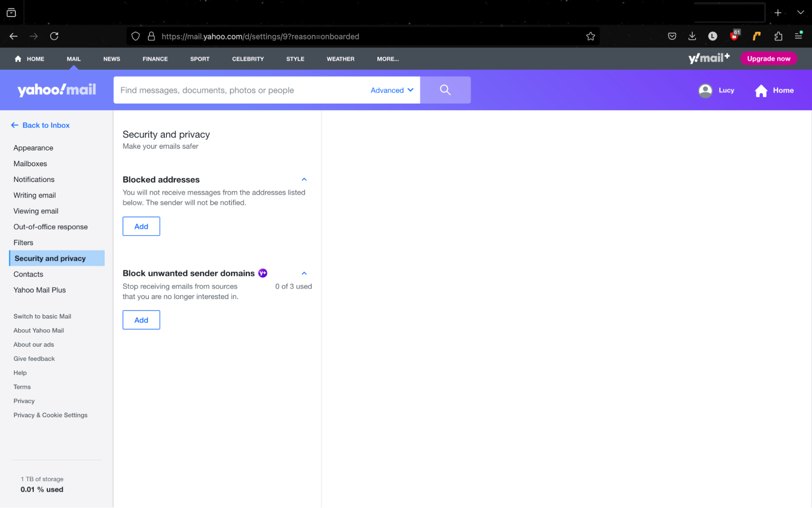Add a blocked address
This screenshot has width=812, height=508.
pyautogui.click(x=141, y=226)
